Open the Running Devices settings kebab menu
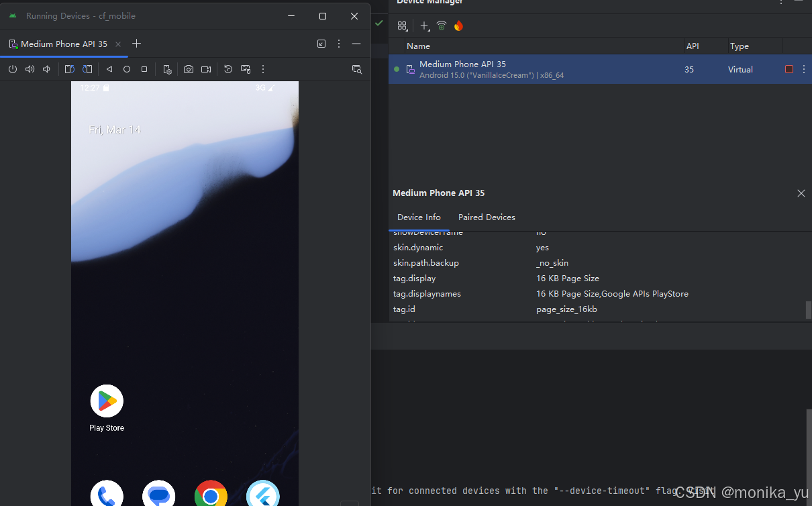Screen dimensions: 812x506 [339, 44]
